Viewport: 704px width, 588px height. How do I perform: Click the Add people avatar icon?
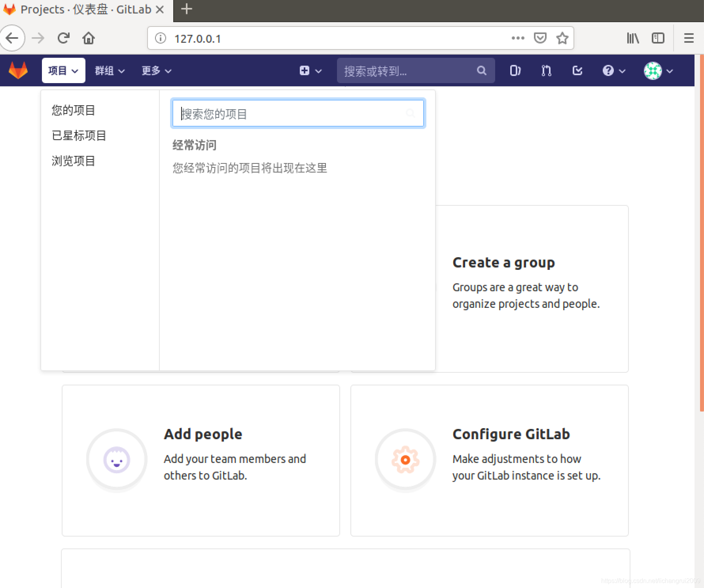tap(117, 459)
